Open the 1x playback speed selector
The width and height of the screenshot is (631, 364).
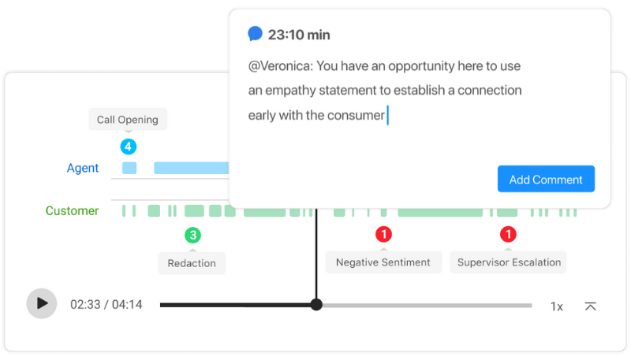point(557,307)
